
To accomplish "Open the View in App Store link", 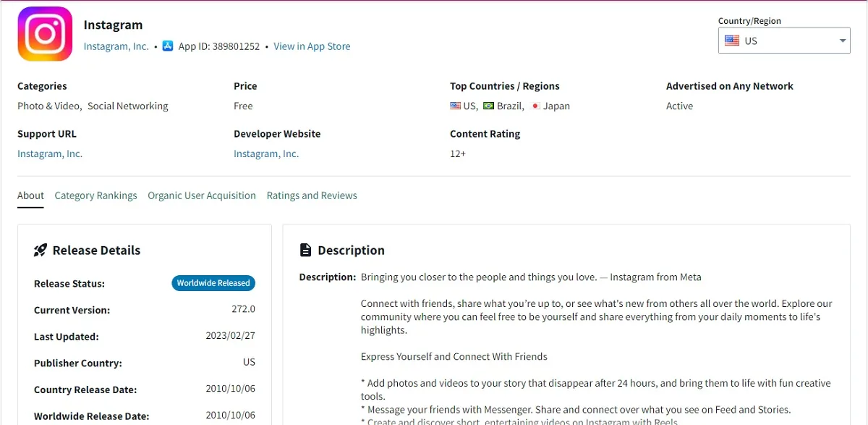I will point(312,46).
